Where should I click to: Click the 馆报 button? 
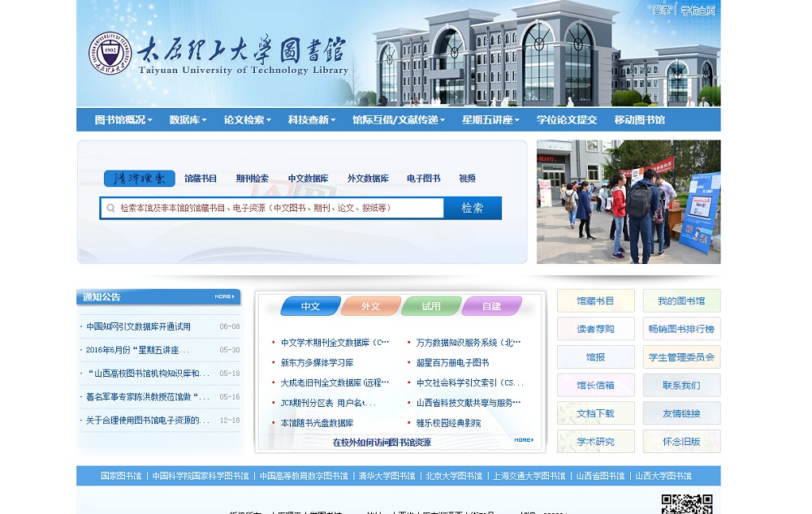(x=595, y=357)
